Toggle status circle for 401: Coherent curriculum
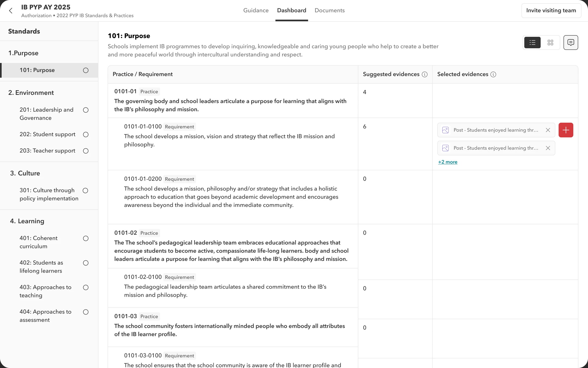 pos(86,238)
